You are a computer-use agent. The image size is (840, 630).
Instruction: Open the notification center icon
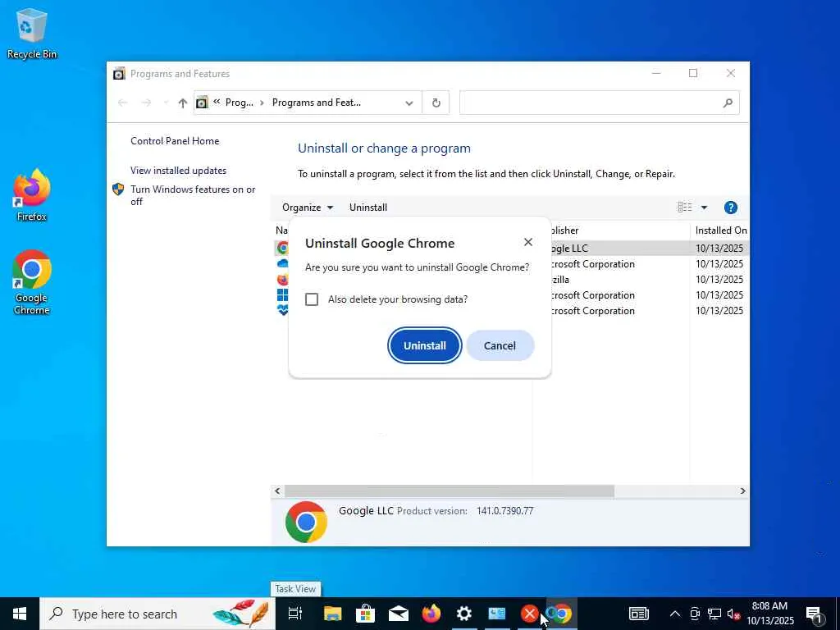pyautogui.click(x=815, y=614)
